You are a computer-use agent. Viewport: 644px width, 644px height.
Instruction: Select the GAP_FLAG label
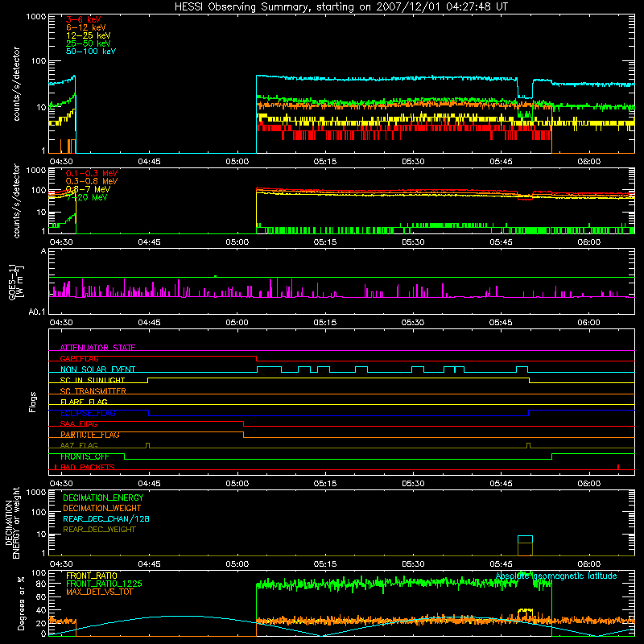(x=79, y=358)
